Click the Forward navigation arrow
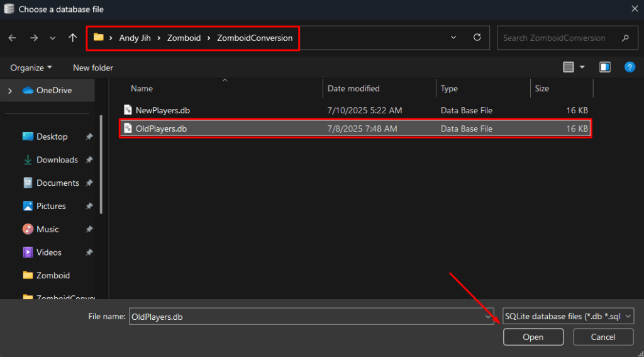 33,38
